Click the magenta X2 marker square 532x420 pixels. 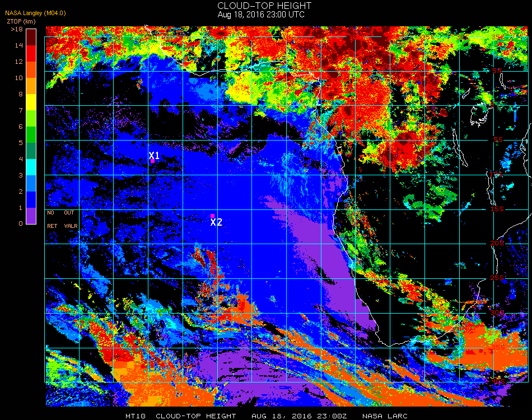click(212, 216)
